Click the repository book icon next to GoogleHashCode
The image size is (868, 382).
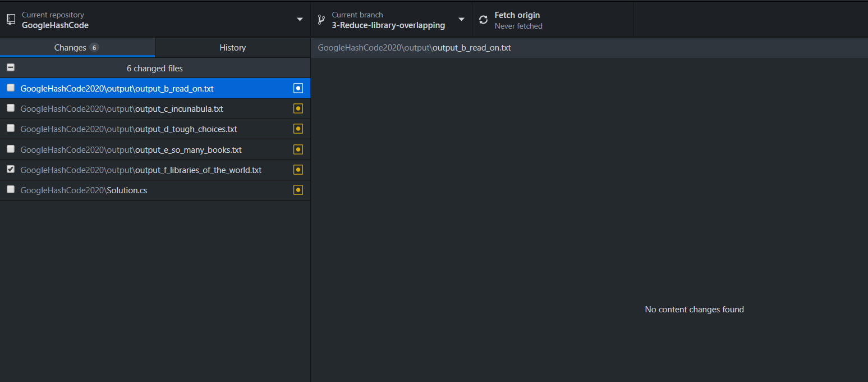click(10, 18)
